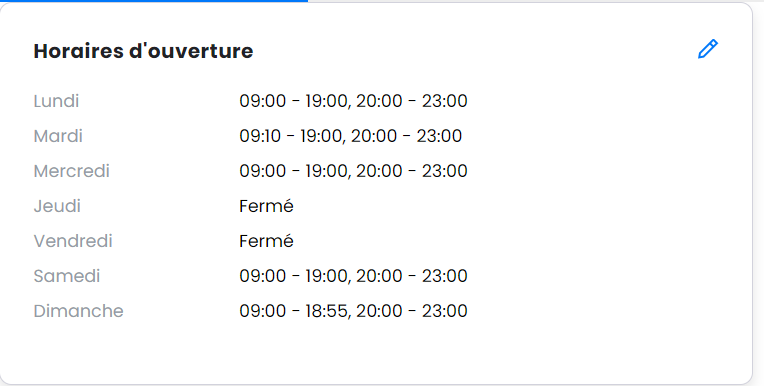Click Samedi's opening hours text
The image size is (764, 386).
353,276
